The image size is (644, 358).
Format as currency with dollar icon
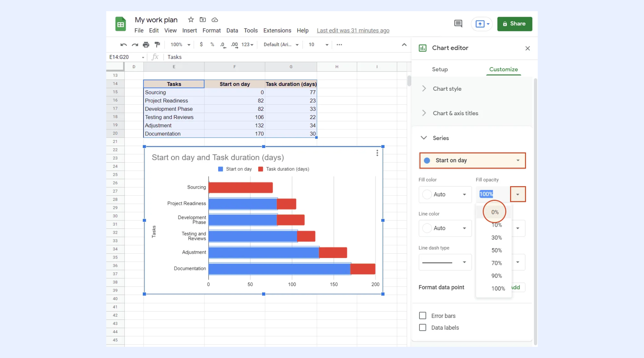coord(201,44)
